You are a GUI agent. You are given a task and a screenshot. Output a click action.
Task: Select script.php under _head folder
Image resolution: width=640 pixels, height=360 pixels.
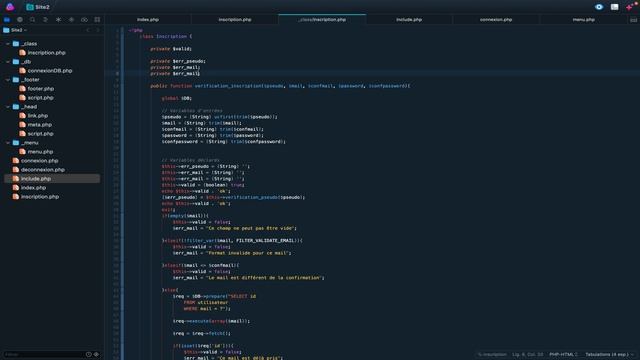tap(40, 133)
